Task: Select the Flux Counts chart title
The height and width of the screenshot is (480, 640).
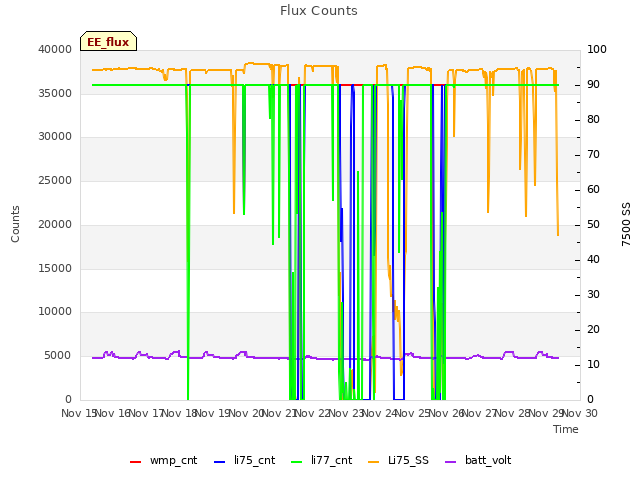Action: tap(319, 11)
